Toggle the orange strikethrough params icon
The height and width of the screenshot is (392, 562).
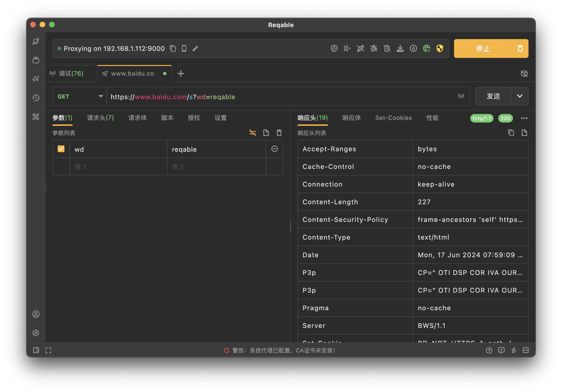coord(253,133)
